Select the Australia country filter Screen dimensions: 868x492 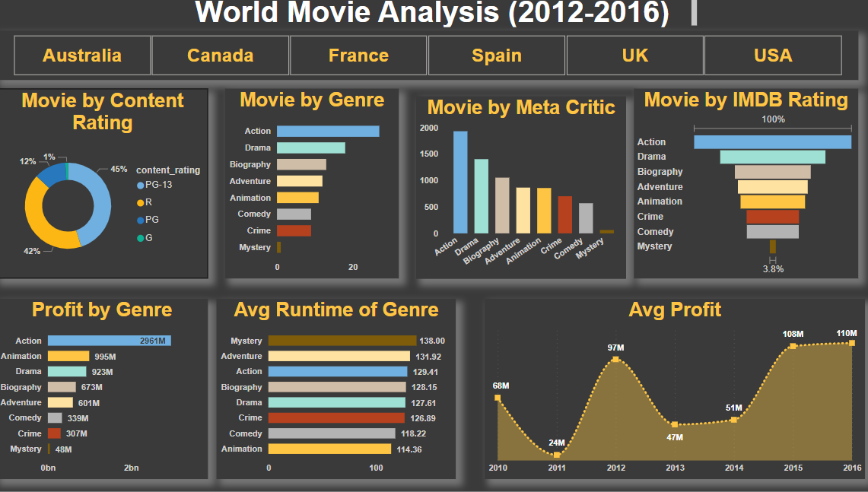(82, 56)
